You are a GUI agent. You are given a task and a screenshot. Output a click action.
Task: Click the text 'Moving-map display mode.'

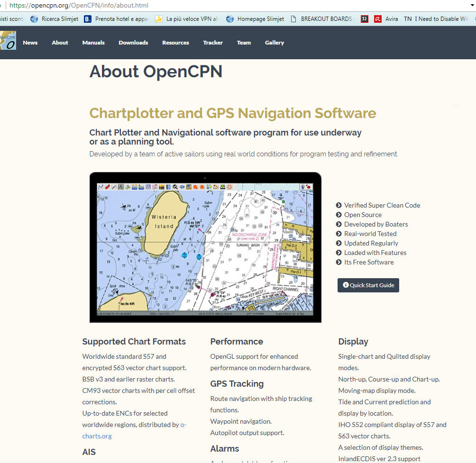click(x=377, y=391)
